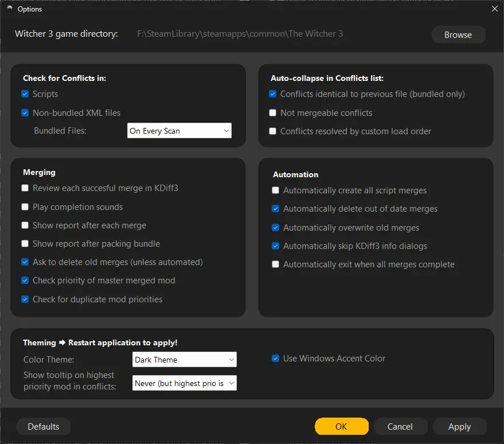
Task: Uncheck Check priority of master merged mod
Action: (x=25, y=281)
